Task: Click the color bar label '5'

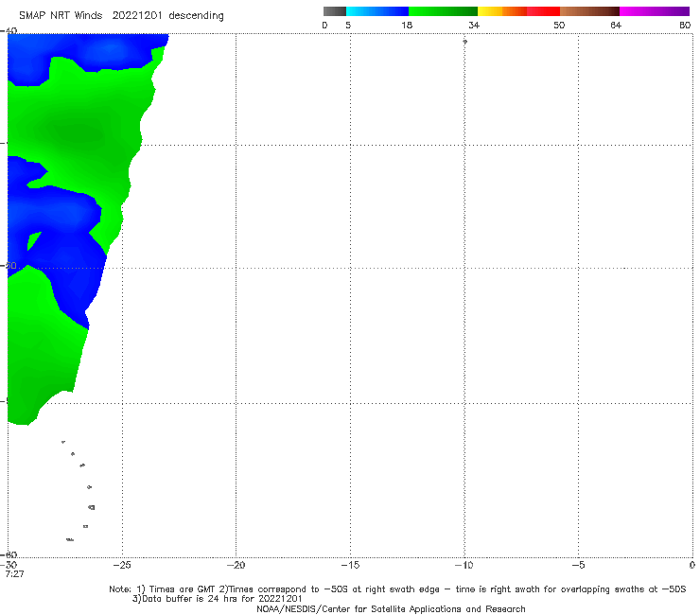Action: [x=348, y=25]
